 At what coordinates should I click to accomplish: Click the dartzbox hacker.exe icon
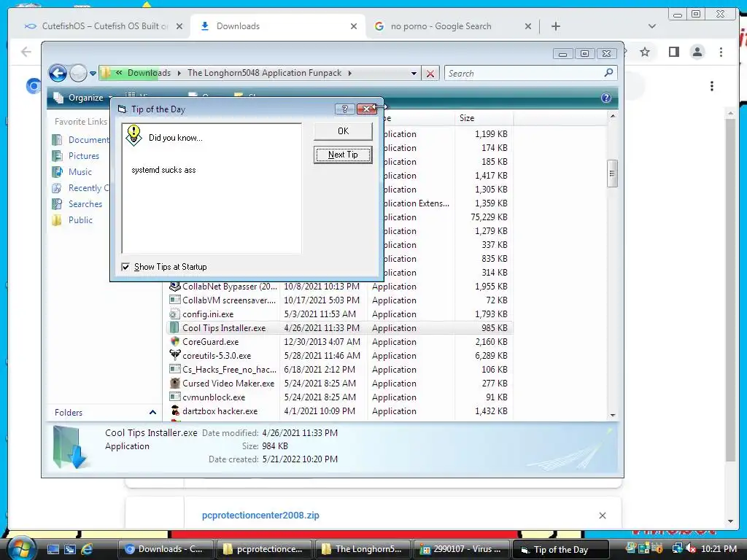click(175, 411)
